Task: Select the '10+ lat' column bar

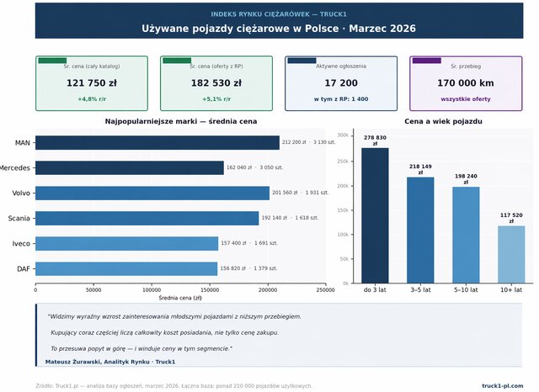Action: click(511, 254)
